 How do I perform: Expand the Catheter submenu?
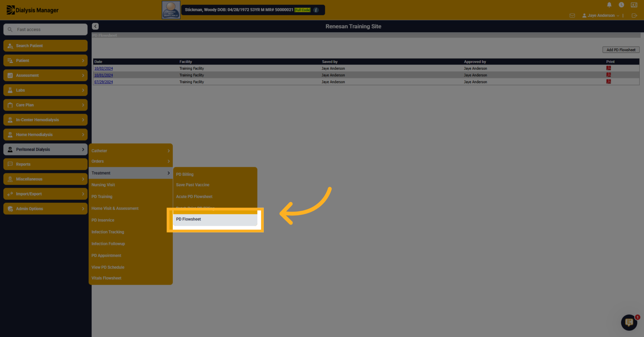click(131, 151)
